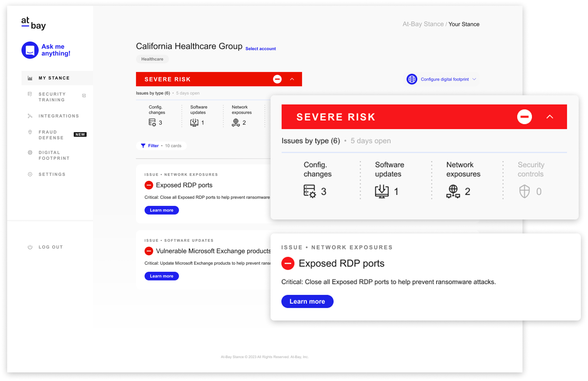
Task: Click the NEW badge beside Fraud Defense
Action: pos(80,135)
